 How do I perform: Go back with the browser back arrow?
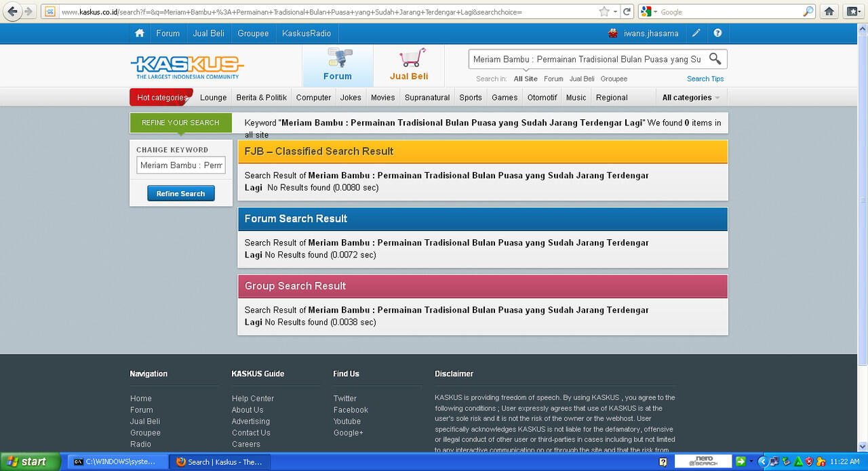[x=13, y=12]
